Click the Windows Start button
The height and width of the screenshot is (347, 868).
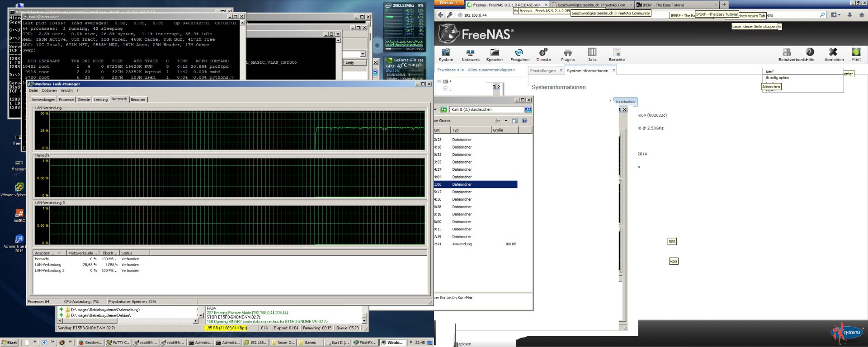(x=9, y=342)
